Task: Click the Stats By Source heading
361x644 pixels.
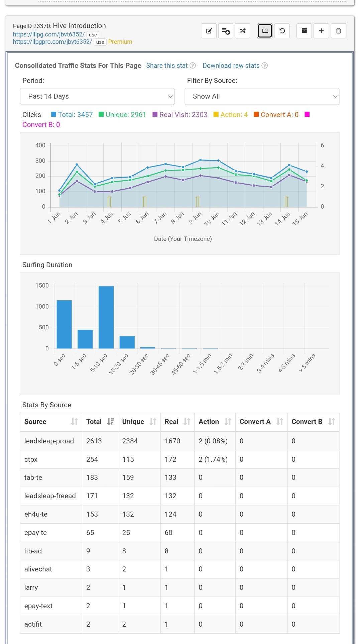Action: coord(47,405)
